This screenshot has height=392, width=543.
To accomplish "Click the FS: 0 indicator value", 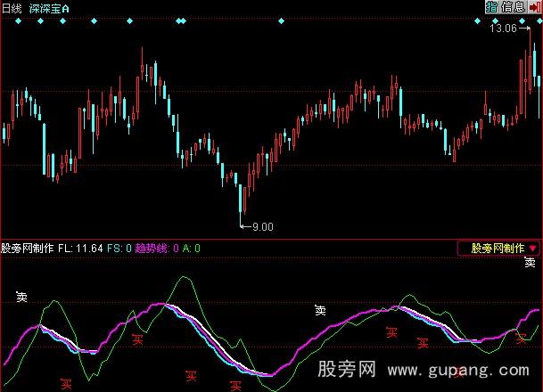I will point(119,248).
